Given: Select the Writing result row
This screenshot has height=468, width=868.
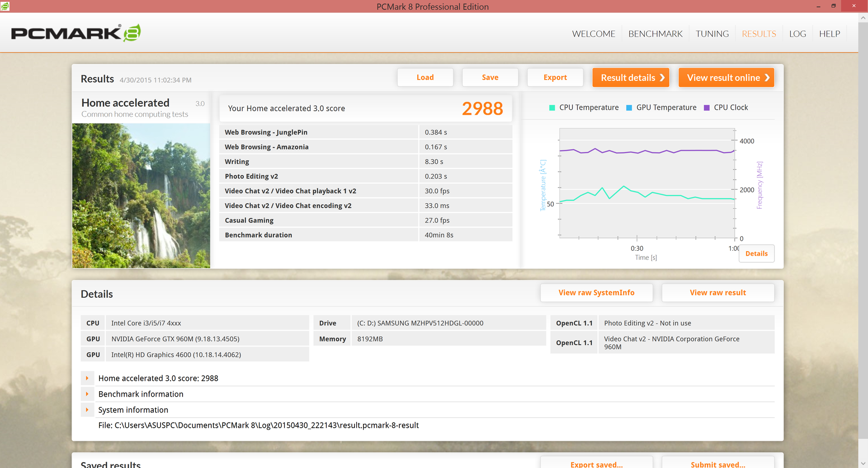Looking at the screenshot, I should tap(366, 161).
